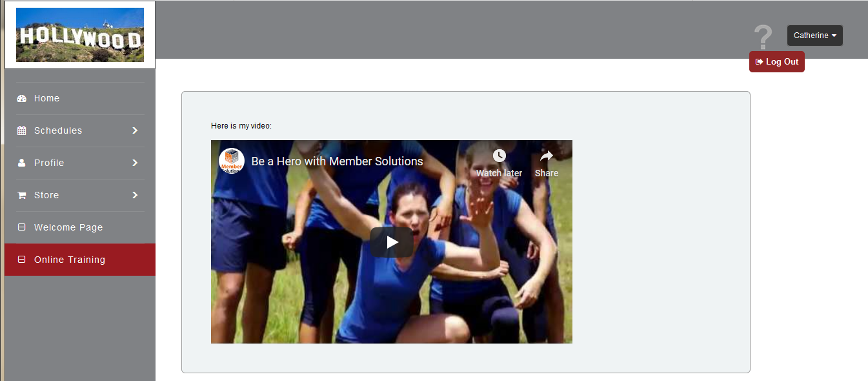Viewport: 868px width, 381px height.
Task: Play the embedded video
Action: (x=392, y=242)
